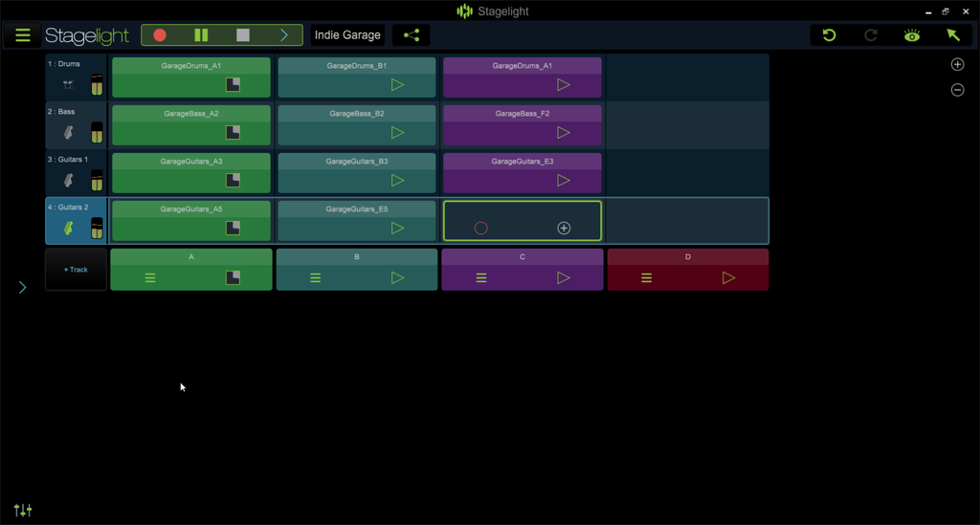
Task: Stop the playing GarageBass_A2 clip
Action: tap(234, 132)
